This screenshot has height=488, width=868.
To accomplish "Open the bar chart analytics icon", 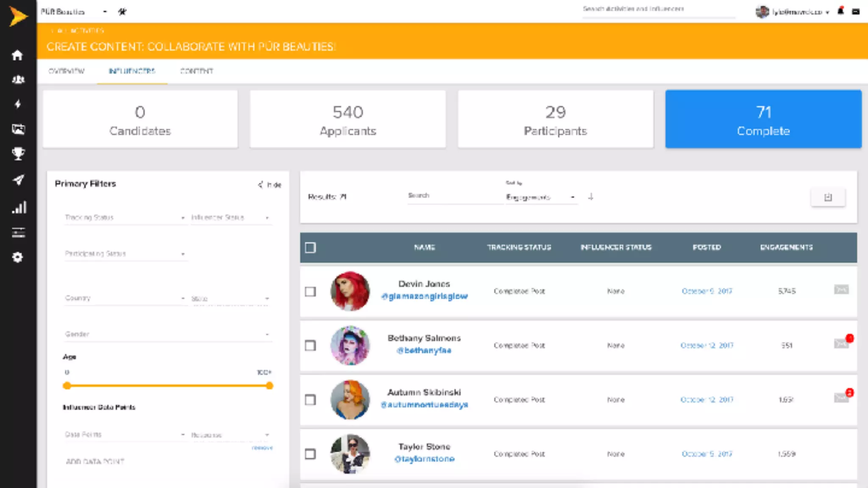I will tap(19, 207).
